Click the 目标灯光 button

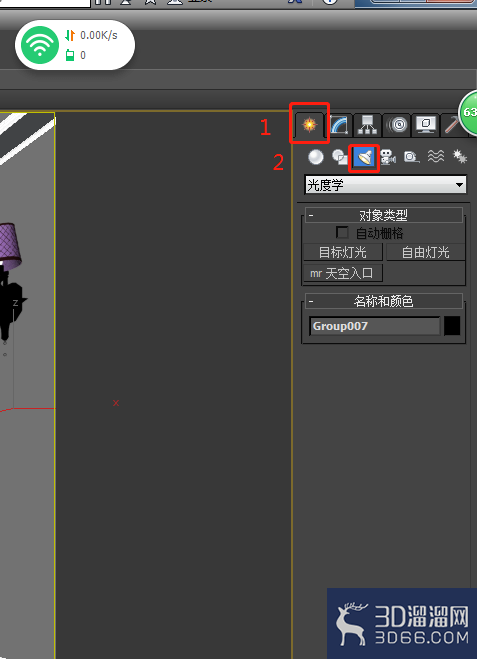(x=343, y=252)
